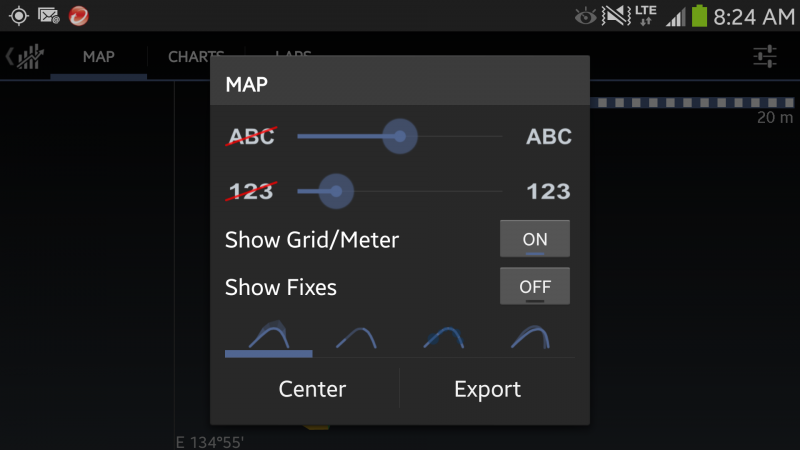Select the third track style icon
800x450 pixels.
click(444, 337)
